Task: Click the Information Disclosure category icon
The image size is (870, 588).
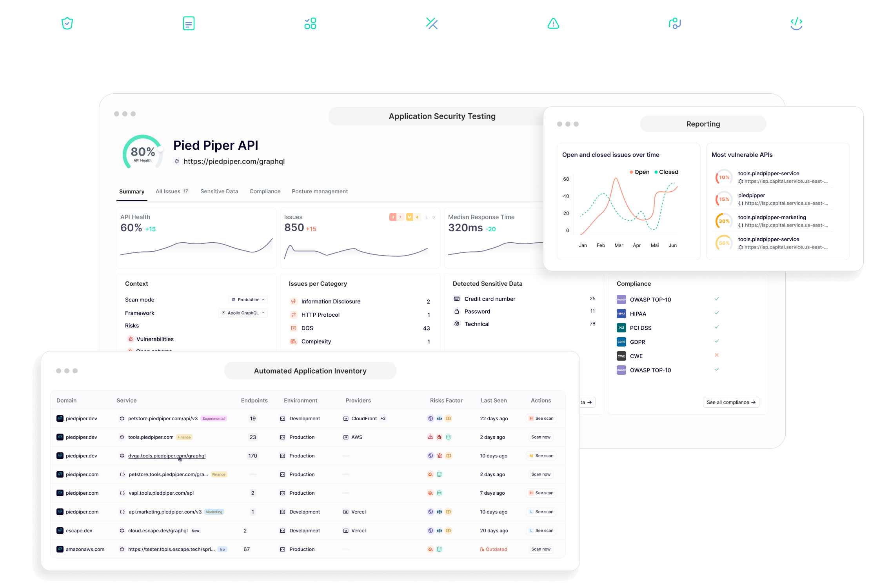Action: [293, 301]
